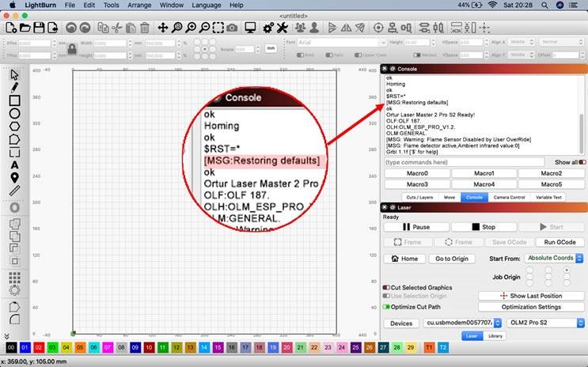Viewport: 588px width, 367px height.
Task: Open the Normal text style dropdown
Action: [561, 42]
